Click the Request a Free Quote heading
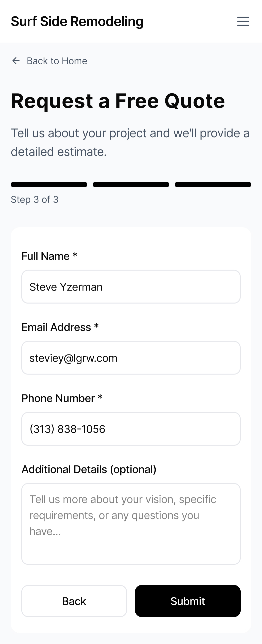Screen dimensions: 262x644 click(x=118, y=101)
